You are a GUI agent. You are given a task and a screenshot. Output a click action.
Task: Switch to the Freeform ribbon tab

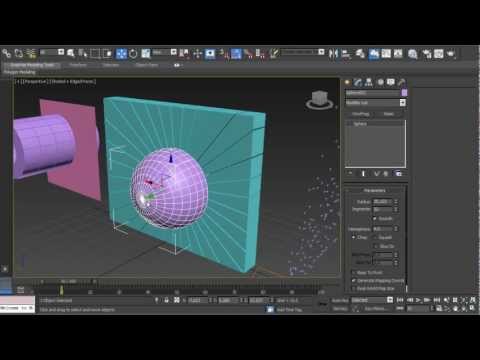(x=78, y=65)
